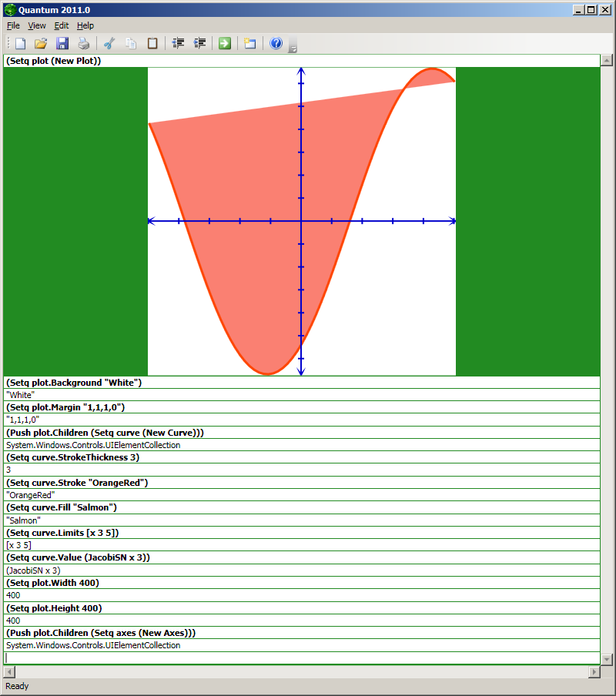Viewport: 616px width, 696px height.
Task: Click the Cut scissors icon
Action: pos(109,43)
